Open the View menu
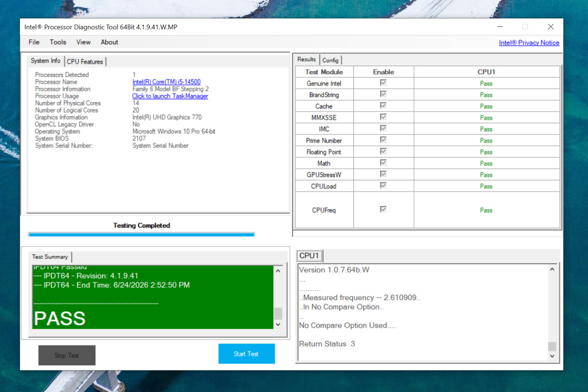 coord(83,42)
